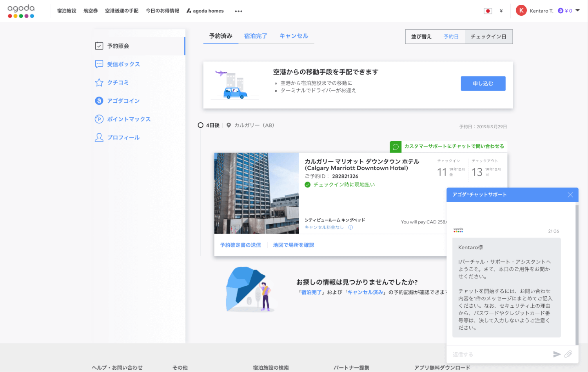Click booking ID 282821326
The width and height of the screenshot is (588, 372).
pyautogui.click(x=345, y=176)
